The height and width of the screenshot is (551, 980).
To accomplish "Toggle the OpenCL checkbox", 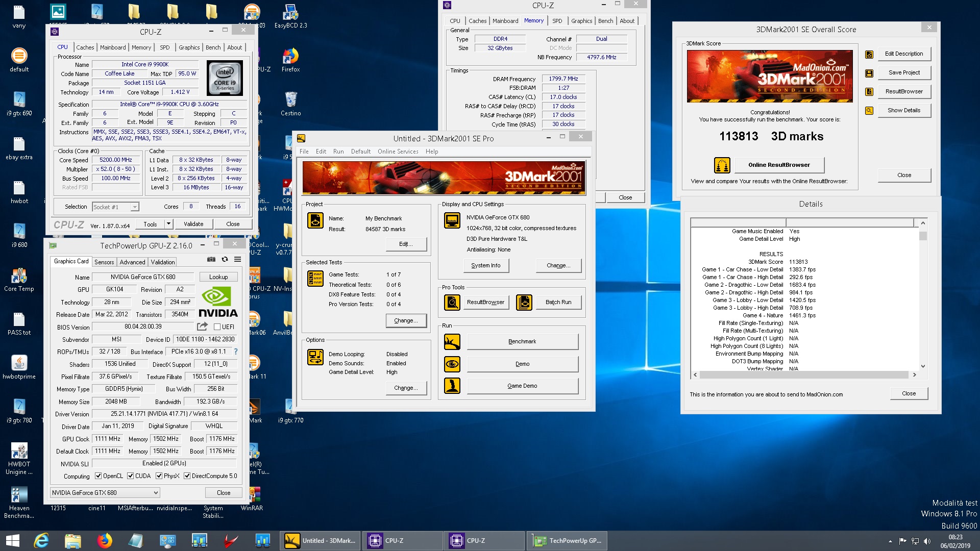I will 98,476.
